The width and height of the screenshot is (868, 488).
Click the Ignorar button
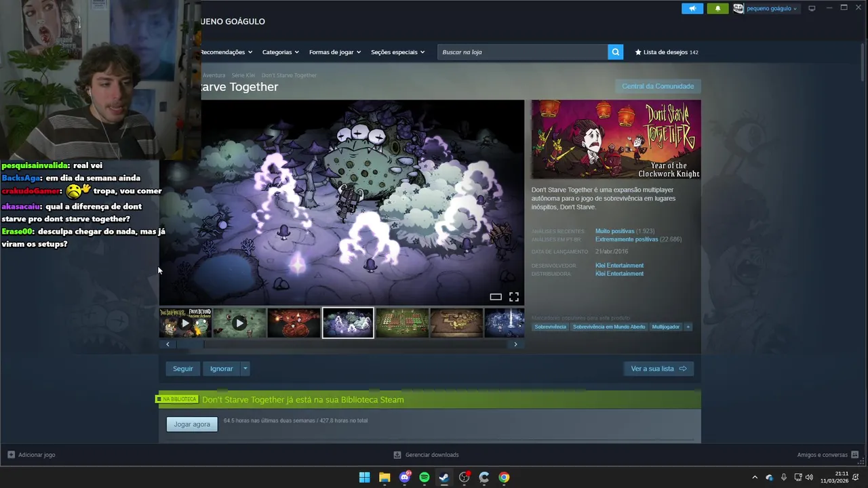pyautogui.click(x=221, y=369)
